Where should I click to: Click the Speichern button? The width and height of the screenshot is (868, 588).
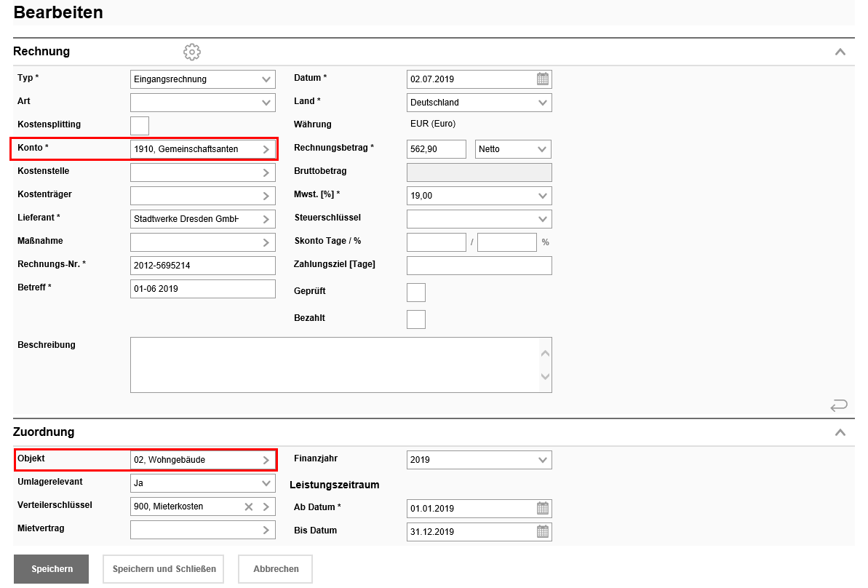coord(52,569)
